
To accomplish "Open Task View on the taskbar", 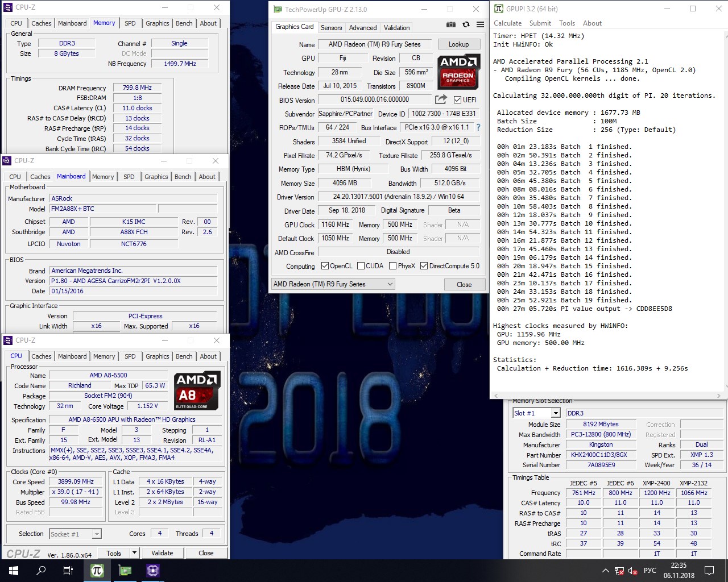I will click(68, 571).
